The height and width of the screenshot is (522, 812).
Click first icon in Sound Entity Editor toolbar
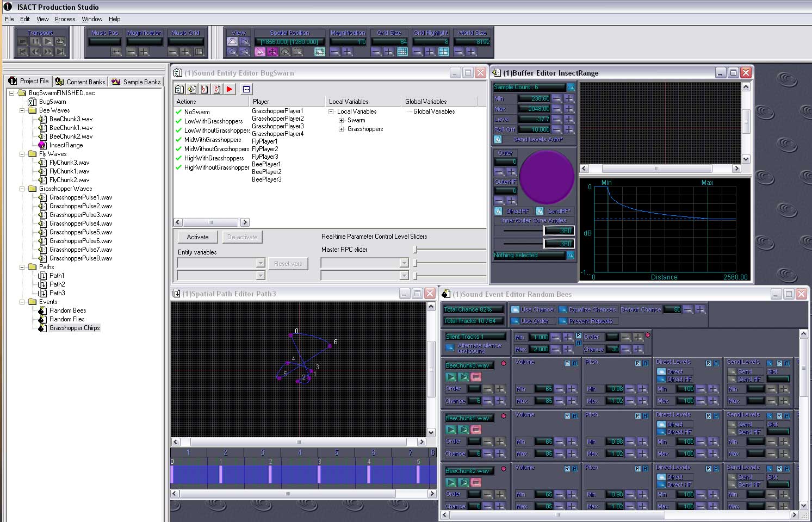click(180, 89)
